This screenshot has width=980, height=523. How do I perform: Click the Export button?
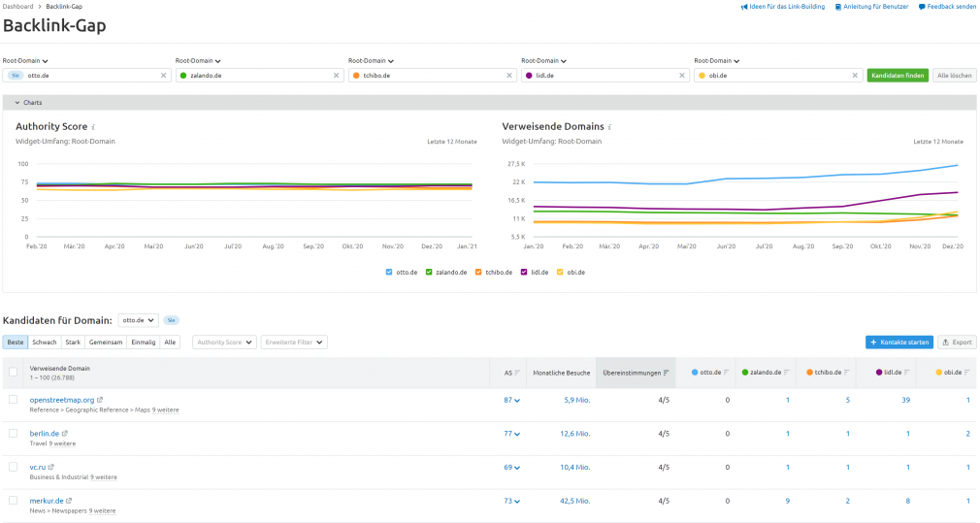click(957, 343)
